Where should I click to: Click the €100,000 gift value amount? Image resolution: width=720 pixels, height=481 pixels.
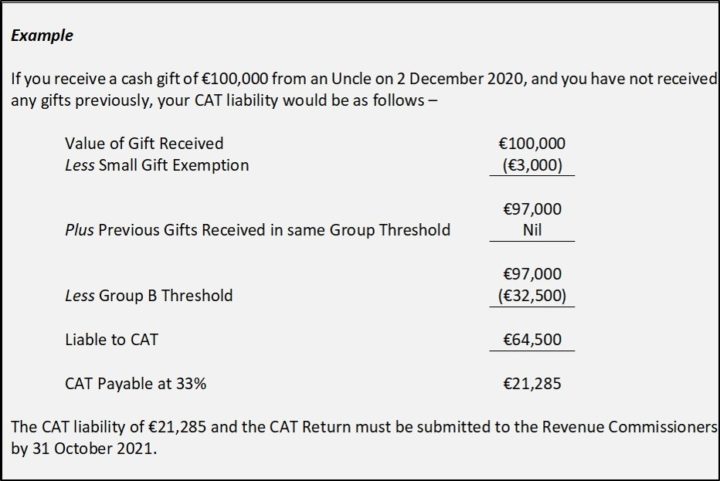532,144
